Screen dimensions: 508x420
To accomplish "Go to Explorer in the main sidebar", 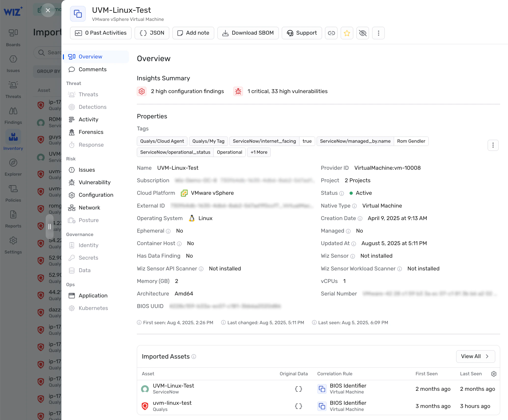I will (x=13, y=168).
